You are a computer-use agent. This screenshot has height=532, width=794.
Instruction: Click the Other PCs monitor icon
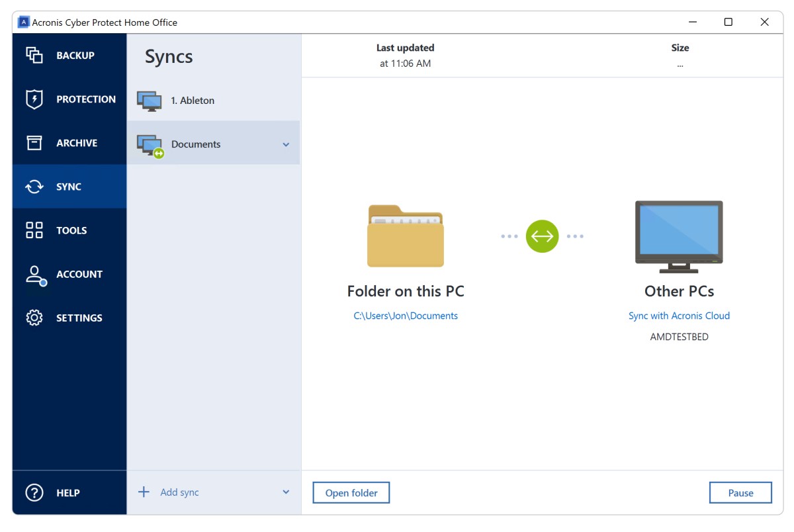(679, 236)
